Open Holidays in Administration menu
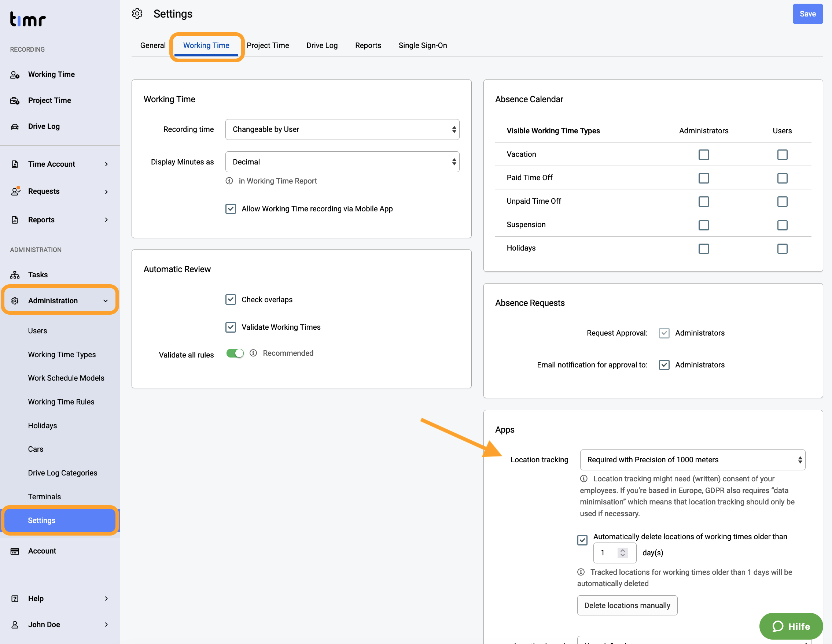Screen dimensions: 832x644 click(42, 426)
